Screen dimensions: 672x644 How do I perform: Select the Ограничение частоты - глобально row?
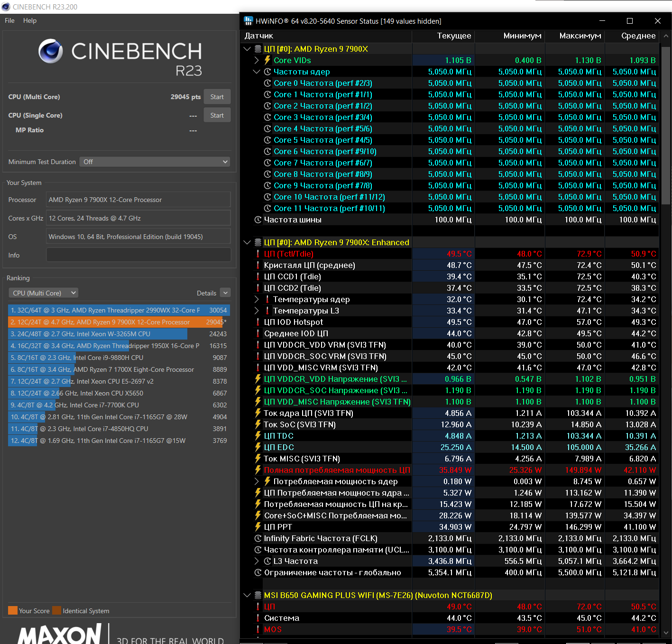click(x=450, y=572)
